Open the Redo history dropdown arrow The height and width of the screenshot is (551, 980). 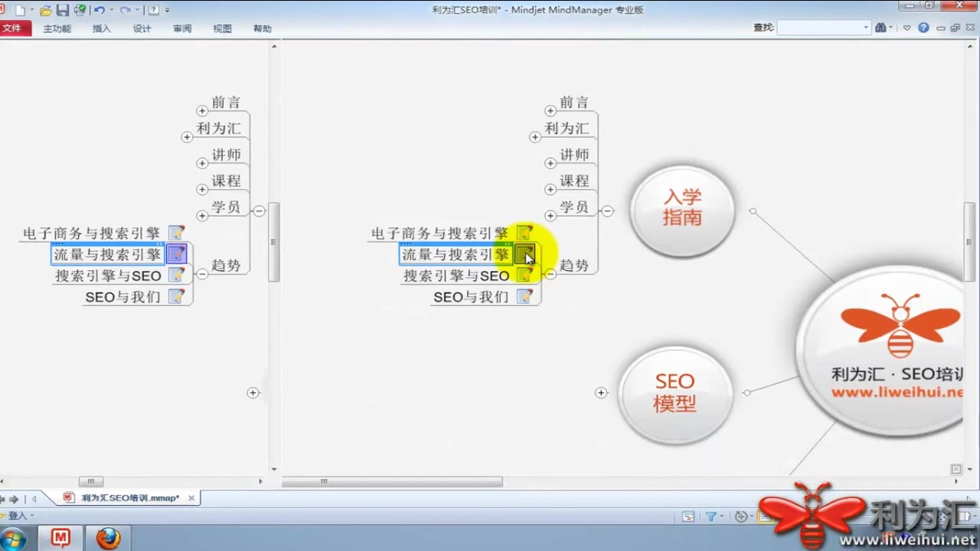coord(136,11)
